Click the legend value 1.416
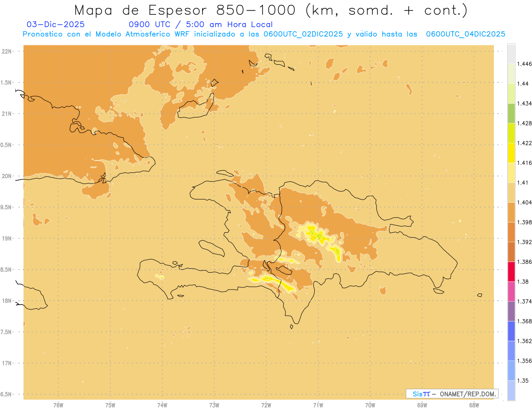The image size is (532, 411). 524,163
